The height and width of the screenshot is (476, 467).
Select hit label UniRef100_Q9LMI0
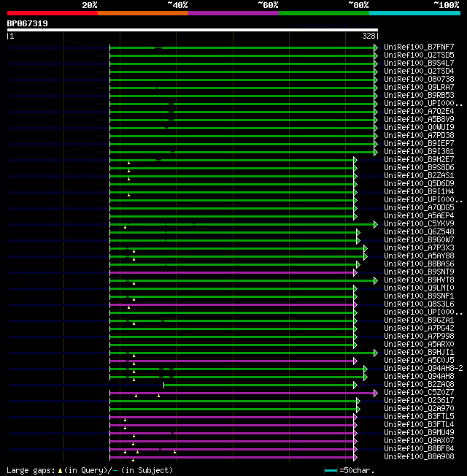point(419,288)
